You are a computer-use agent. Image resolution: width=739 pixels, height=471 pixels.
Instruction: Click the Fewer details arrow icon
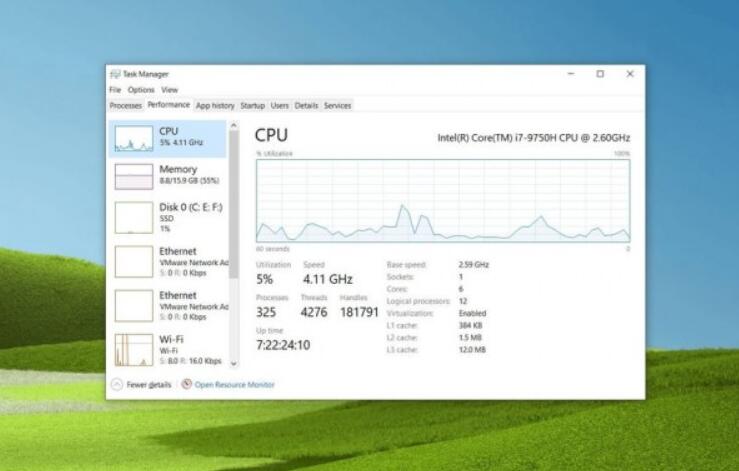pos(117,384)
